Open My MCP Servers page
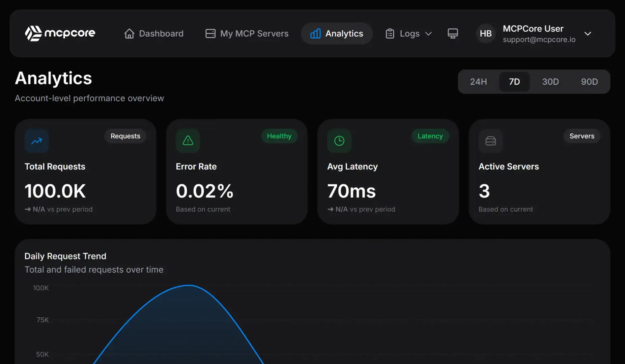The height and width of the screenshot is (364, 625). pyautogui.click(x=247, y=33)
